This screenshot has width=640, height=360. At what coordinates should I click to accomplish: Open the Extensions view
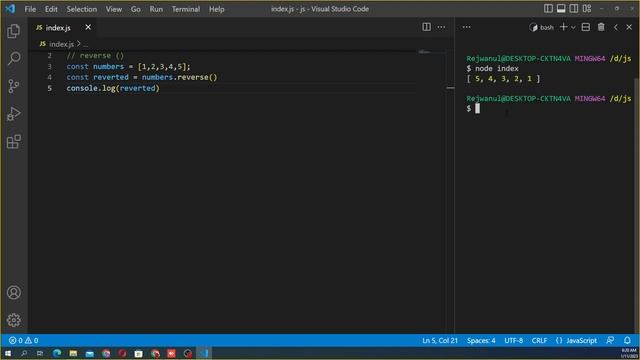(x=14, y=141)
